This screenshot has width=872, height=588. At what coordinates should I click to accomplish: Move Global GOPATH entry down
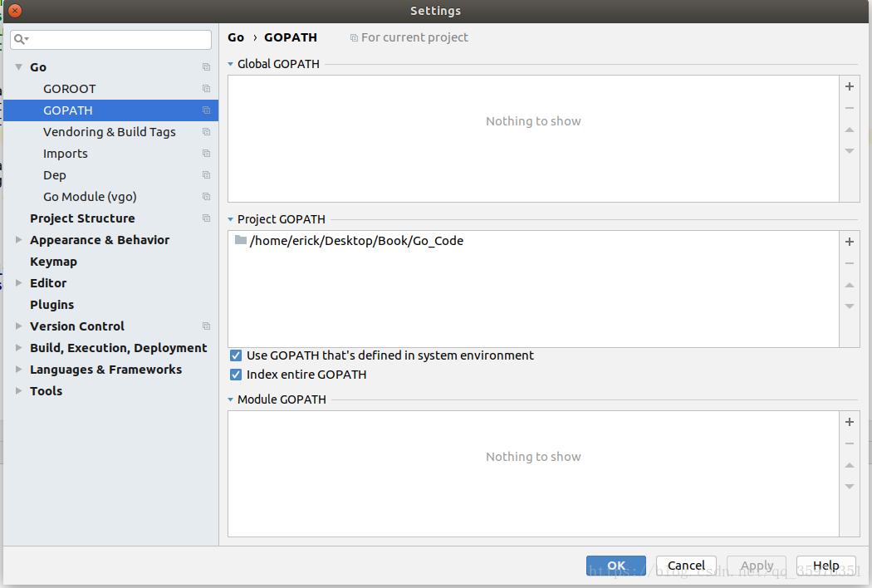[850, 151]
